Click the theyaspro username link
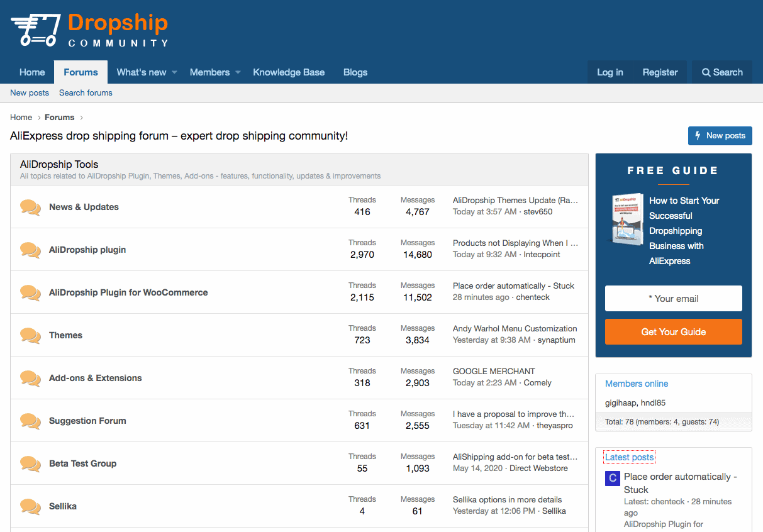This screenshot has width=763, height=532. [x=555, y=426]
